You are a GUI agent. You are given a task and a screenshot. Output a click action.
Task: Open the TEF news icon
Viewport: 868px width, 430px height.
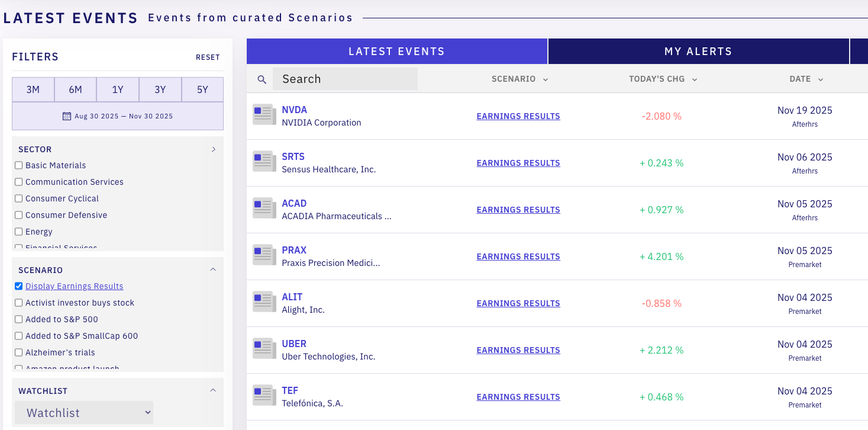click(x=264, y=395)
